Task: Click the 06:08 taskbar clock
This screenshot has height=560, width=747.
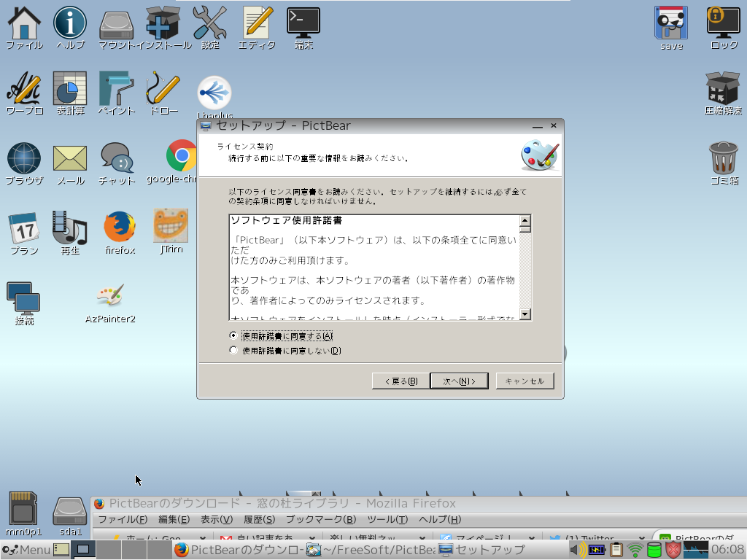Action: click(727, 550)
